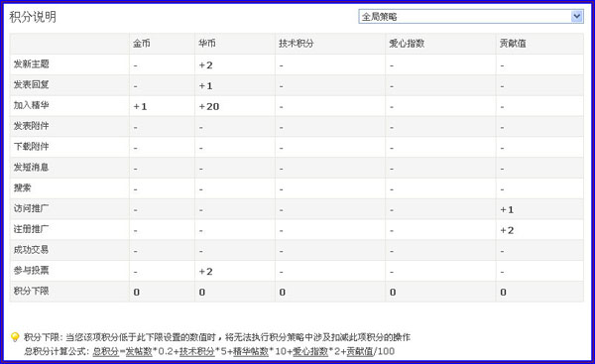Open the 全局策略 dropdown arrow
This screenshot has height=364, width=595.
[577, 16]
